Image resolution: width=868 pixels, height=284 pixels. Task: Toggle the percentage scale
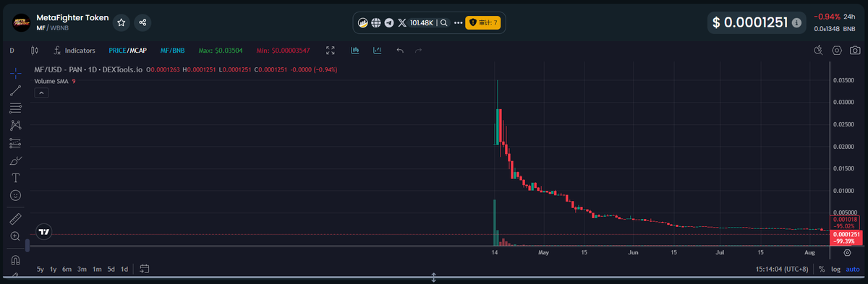[822, 269]
